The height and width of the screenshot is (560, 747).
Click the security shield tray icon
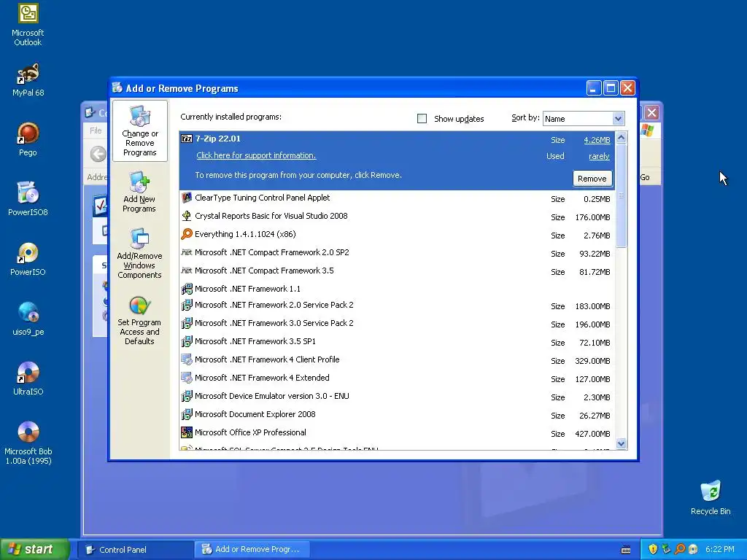tap(653, 549)
